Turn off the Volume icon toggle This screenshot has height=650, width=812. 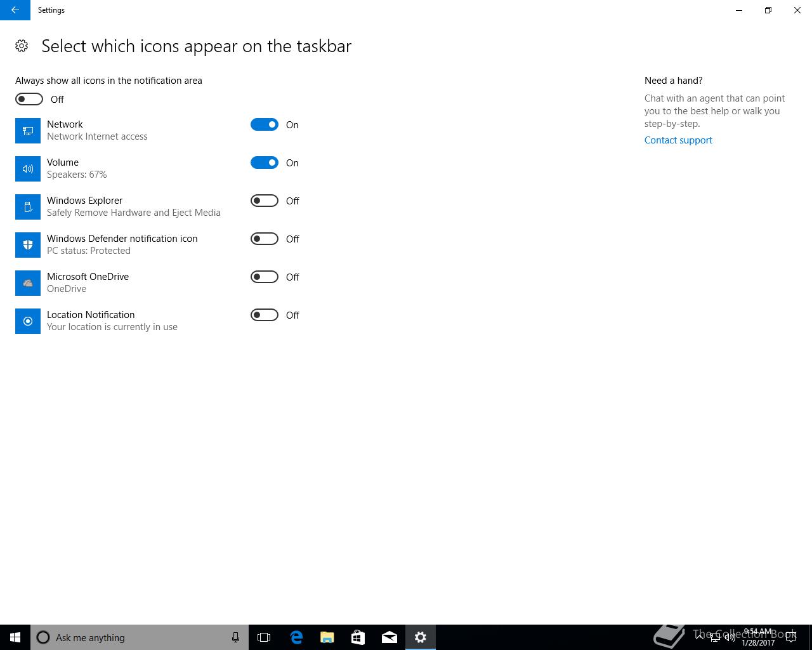pyautogui.click(x=265, y=162)
